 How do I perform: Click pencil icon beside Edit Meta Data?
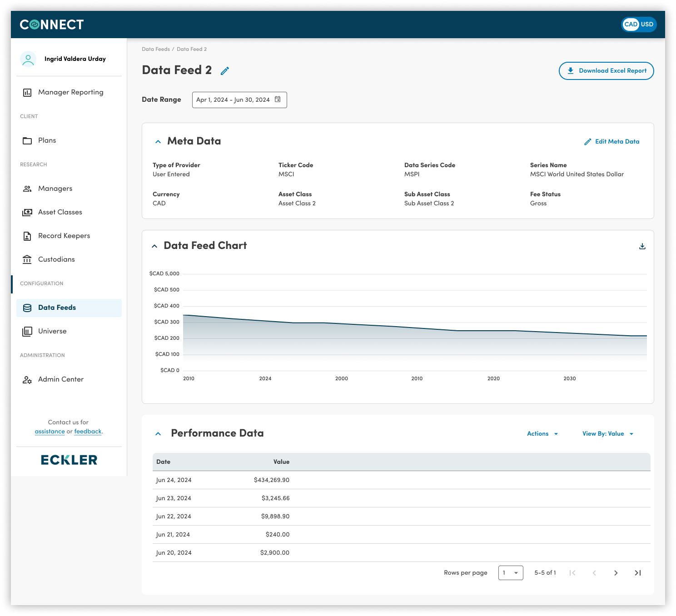[587, 142]
